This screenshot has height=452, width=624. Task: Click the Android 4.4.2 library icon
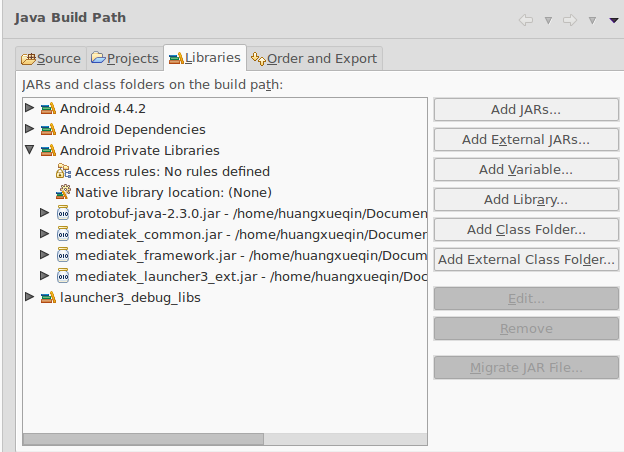tap(48, 108)
